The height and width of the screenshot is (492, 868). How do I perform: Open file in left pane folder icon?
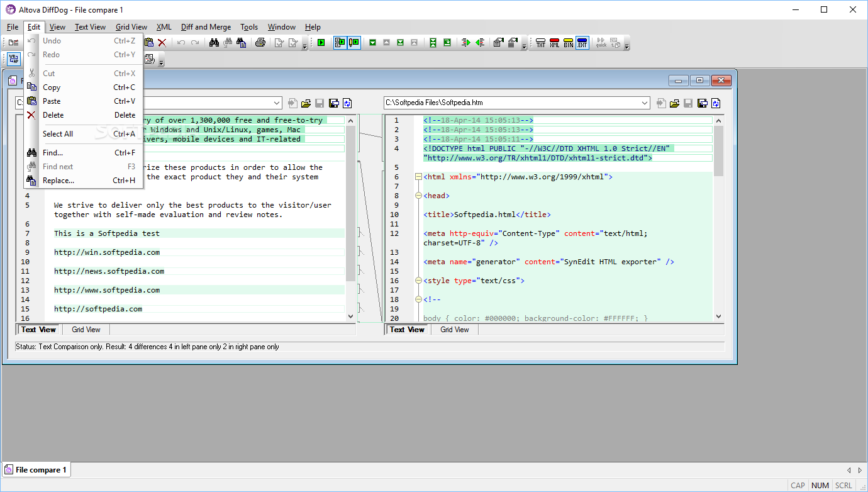tap(306, 103)
